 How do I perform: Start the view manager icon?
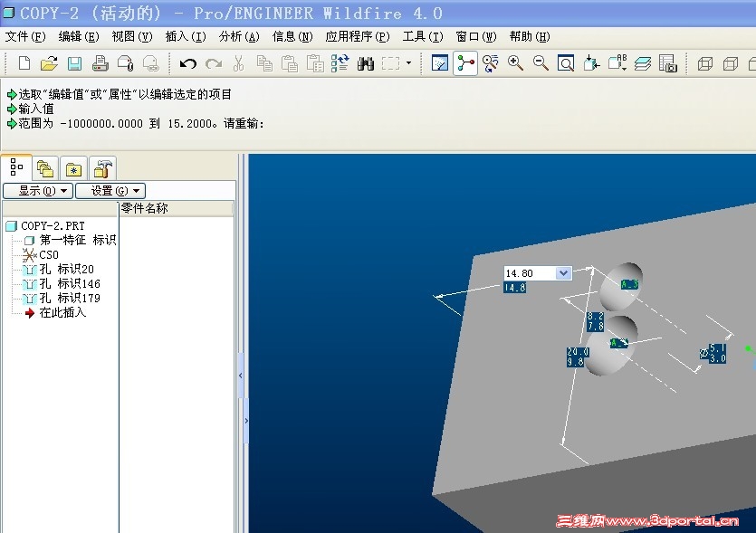668,63
